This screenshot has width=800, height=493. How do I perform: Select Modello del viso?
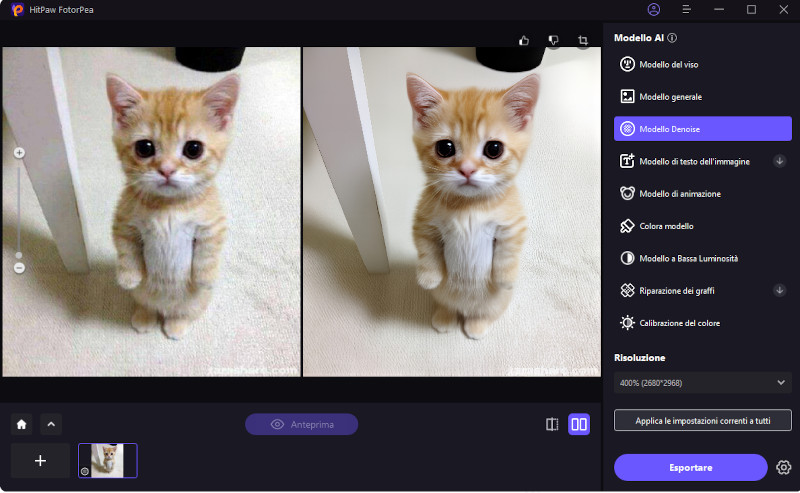702,64
